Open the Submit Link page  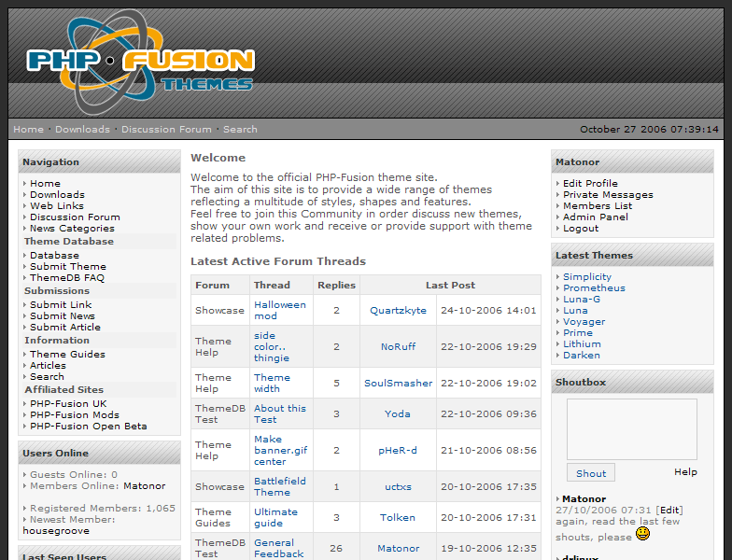click(x=61, y=304)
